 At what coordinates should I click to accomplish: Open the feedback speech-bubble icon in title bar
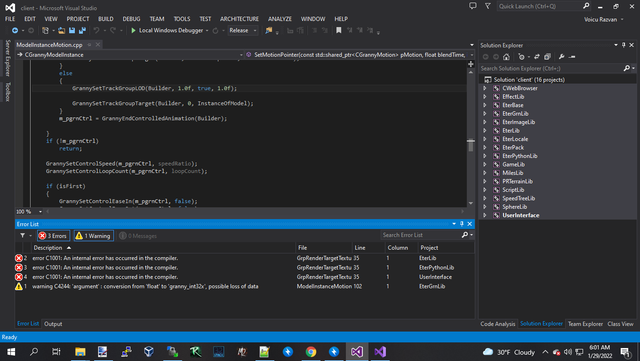(x=473, y=6)
